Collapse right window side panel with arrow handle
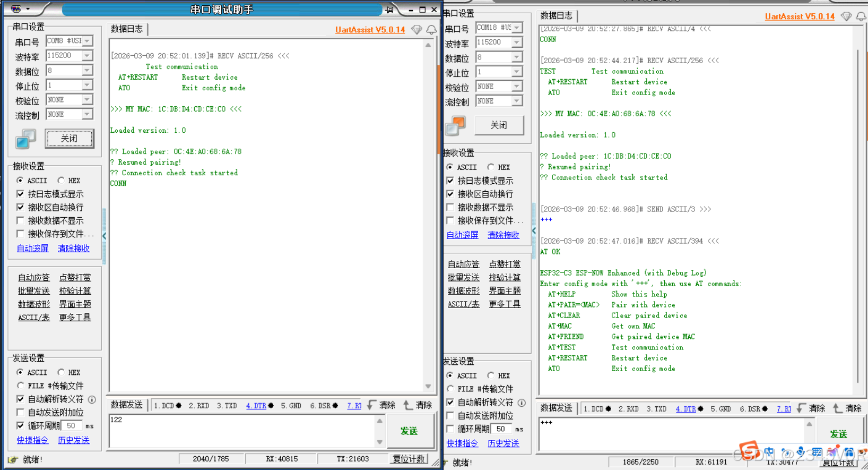The height and width of the screenshot is (470, 868). pos(534,230)
